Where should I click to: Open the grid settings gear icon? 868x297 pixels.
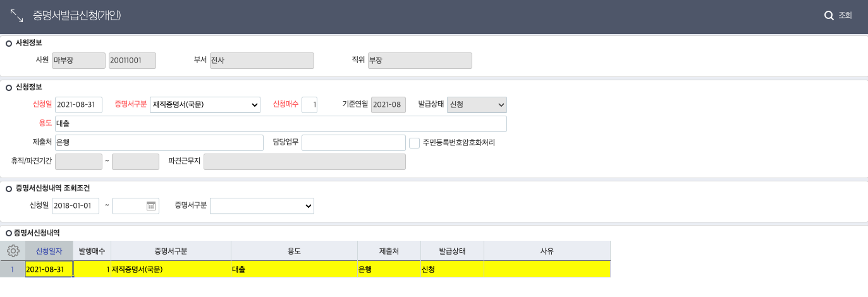tap(13, 251)
